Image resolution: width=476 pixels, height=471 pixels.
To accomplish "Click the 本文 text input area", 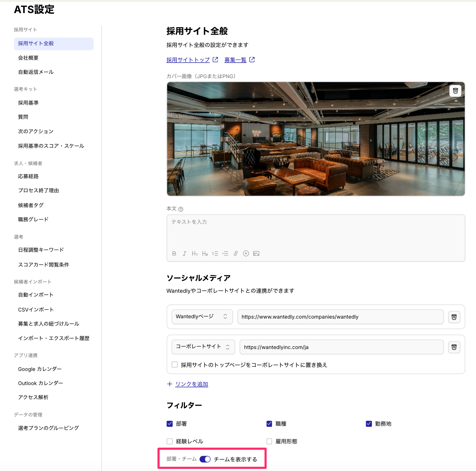I will coord(315,232).
